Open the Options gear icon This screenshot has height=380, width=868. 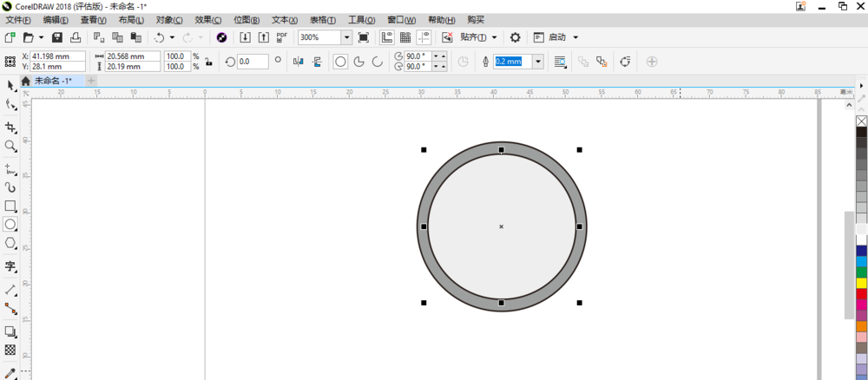coord(515,37)
